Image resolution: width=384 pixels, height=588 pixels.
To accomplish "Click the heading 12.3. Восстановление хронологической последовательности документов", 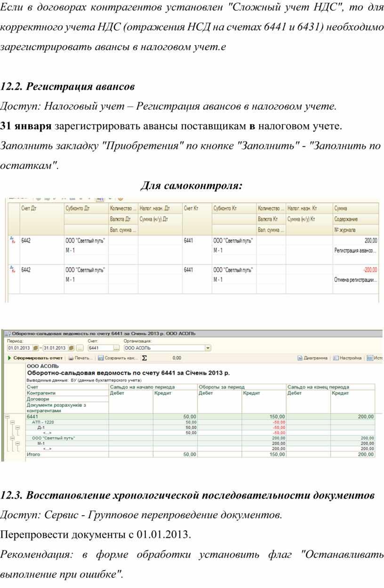I will tap(188, 495).
